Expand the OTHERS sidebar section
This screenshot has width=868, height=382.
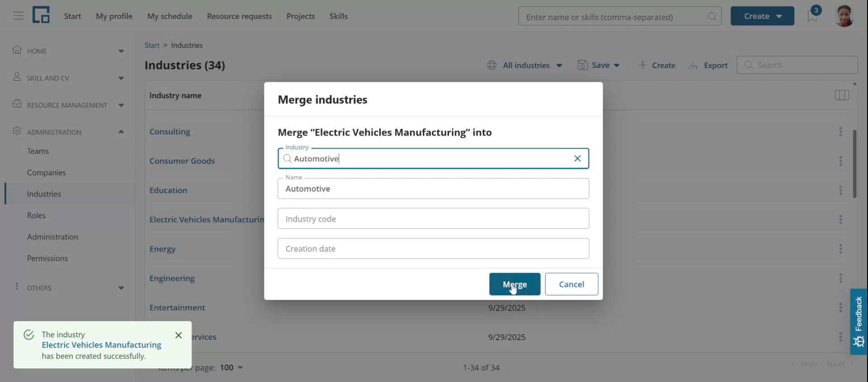pyautogui.click(x=121, y=288)
